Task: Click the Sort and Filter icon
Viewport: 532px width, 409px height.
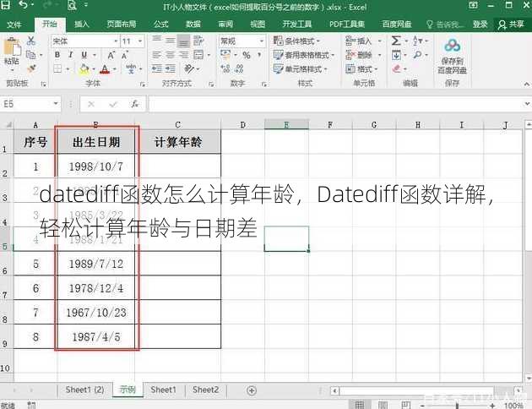Action: [x=417, y=41]
